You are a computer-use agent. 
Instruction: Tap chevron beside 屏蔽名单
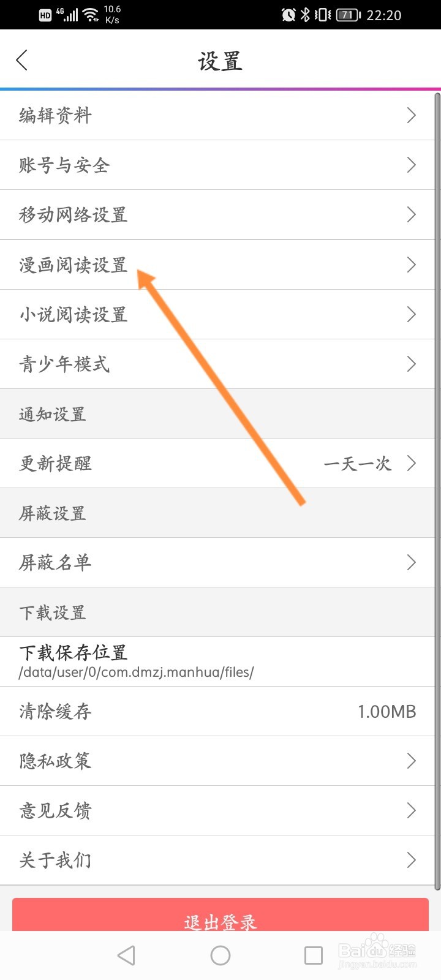coord(412,562)
